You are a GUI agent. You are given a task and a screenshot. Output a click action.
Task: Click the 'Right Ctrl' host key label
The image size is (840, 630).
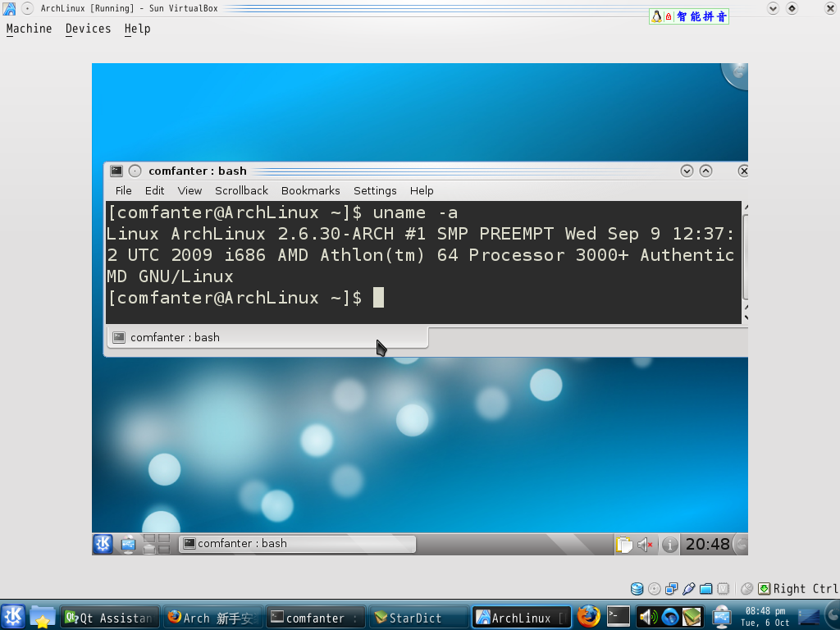806,589
